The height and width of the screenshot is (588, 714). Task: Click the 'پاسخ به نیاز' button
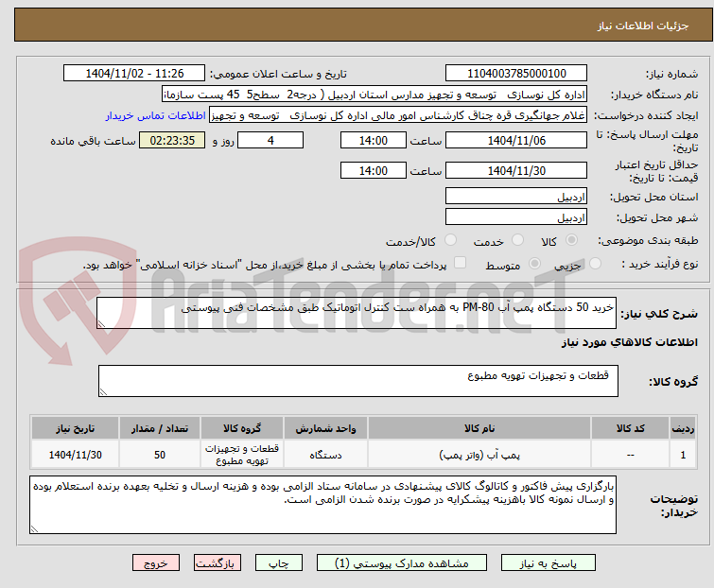[x=549, y=563]
